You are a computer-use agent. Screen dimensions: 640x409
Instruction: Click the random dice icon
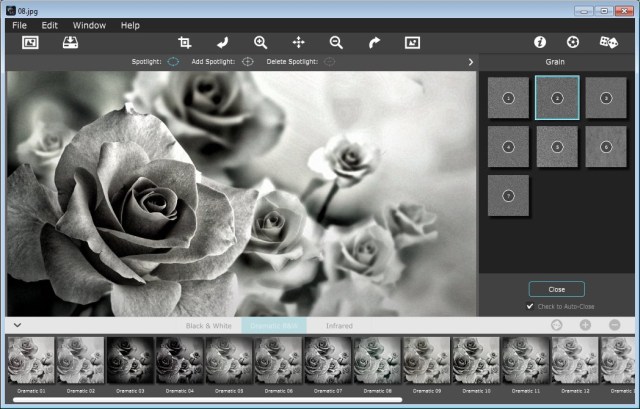pos(608,42)
